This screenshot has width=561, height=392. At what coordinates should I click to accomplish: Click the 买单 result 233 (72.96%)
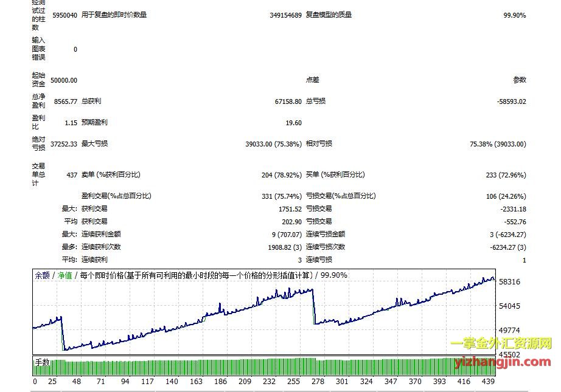[x=506, y=175]
